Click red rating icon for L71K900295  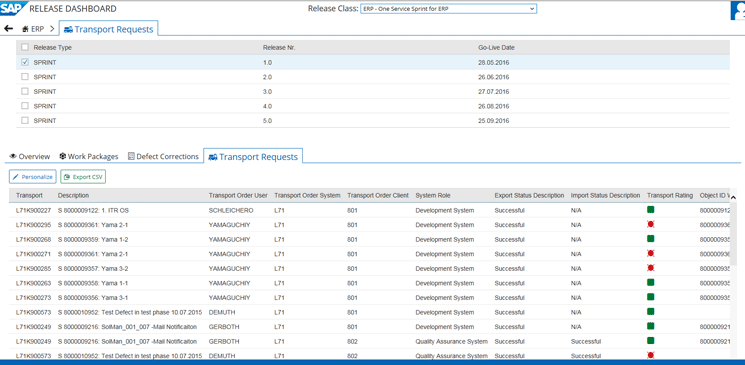(650, 224)
